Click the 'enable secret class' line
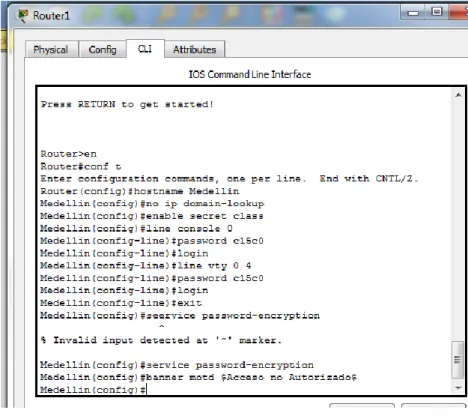The height and width of the screenshot is (419, 468). [152, 216]
